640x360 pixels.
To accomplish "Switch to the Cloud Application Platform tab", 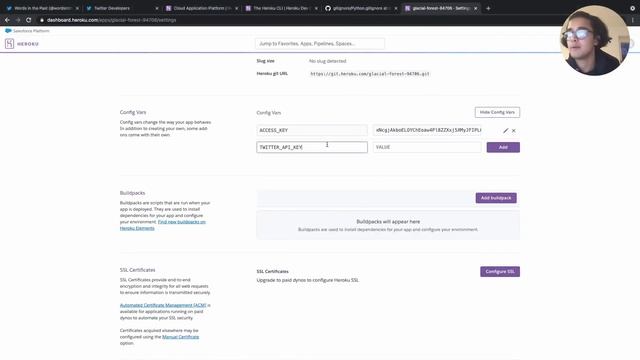I will tap(202, 8).
